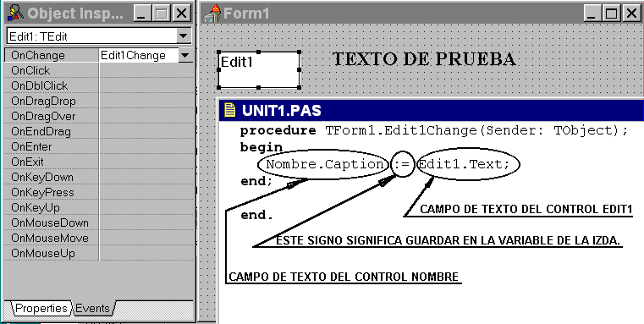Select the OnDblClick event row
This screenshot has height=324, width=644.
click(98, 85)
